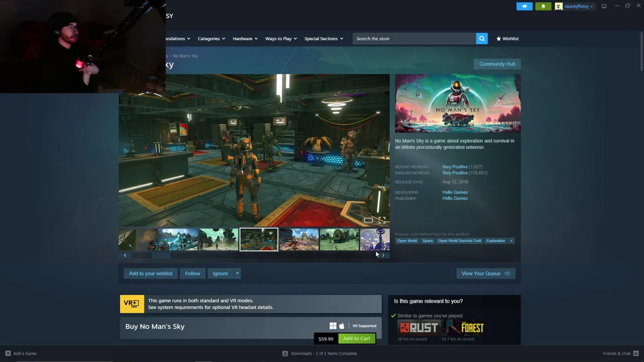Click the main game screenshot
The image size is (644, 362).
pos(254,151)
